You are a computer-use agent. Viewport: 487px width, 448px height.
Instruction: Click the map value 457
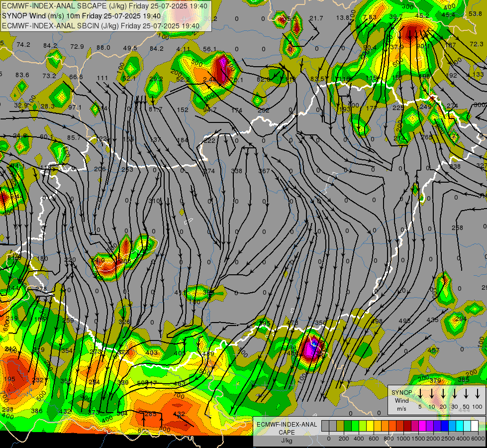tap(433, 350)
